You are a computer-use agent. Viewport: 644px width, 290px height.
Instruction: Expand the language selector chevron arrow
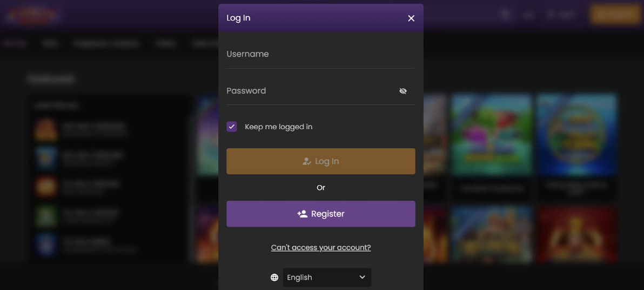click(x=362, y=277)
